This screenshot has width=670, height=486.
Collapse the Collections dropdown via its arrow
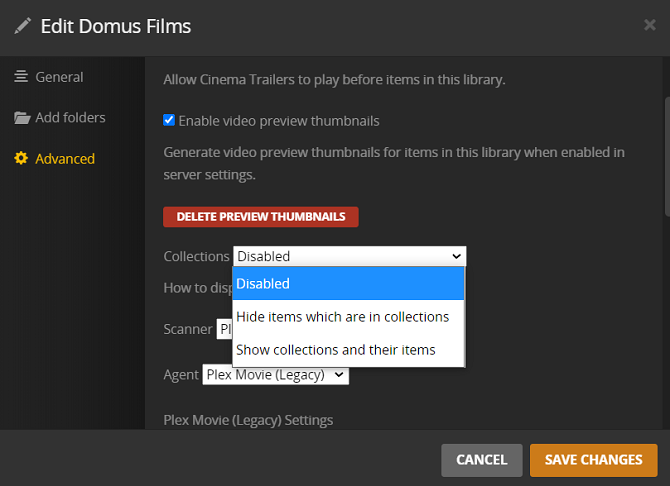[457, 256]
